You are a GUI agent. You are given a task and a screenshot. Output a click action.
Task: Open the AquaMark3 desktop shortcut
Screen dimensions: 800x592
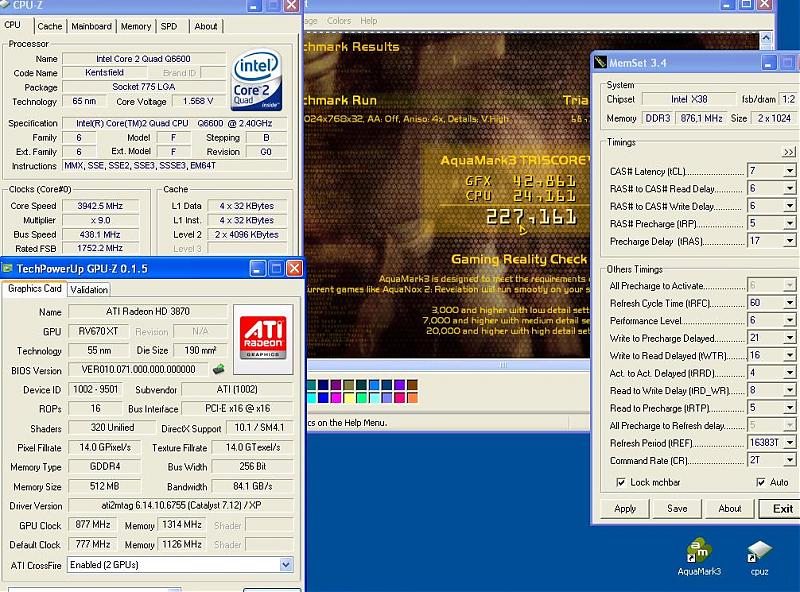click(x=699, y=557)
